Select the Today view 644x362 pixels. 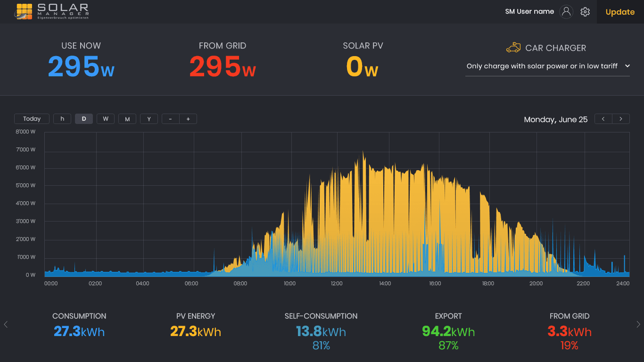click(32, 119)
